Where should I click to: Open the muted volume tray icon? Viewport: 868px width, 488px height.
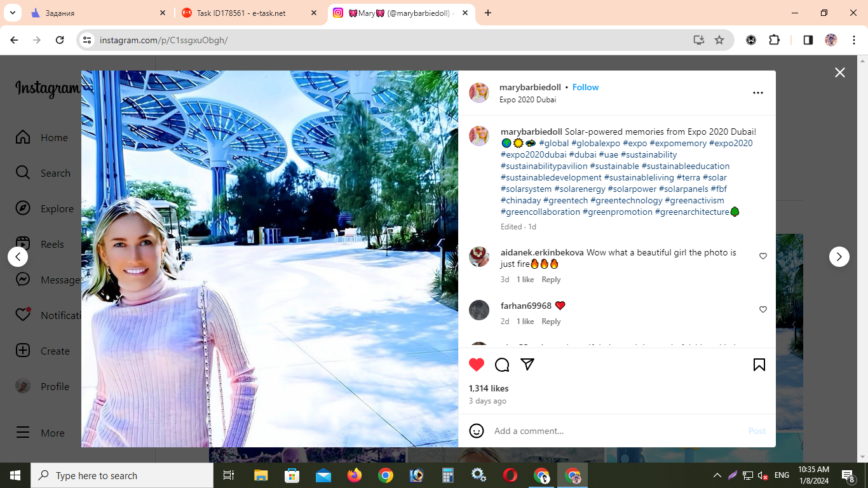[763, 475]
